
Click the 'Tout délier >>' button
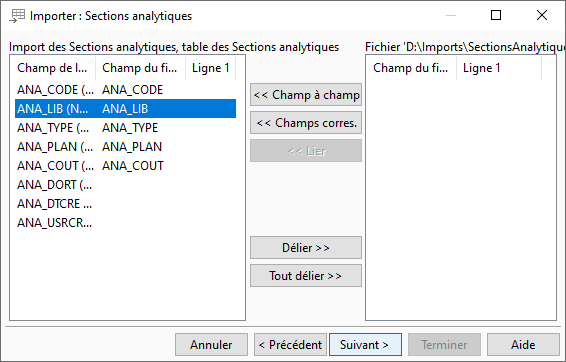click(306, 276)
